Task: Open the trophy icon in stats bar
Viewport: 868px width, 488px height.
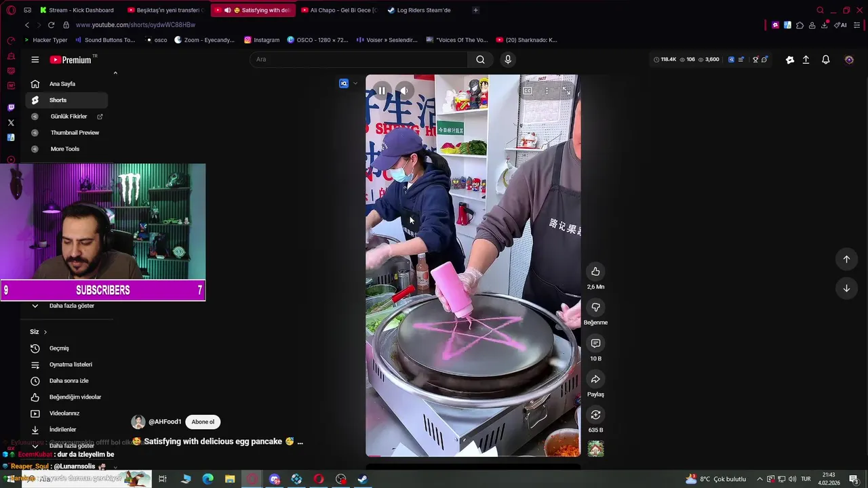Action: 755,60
